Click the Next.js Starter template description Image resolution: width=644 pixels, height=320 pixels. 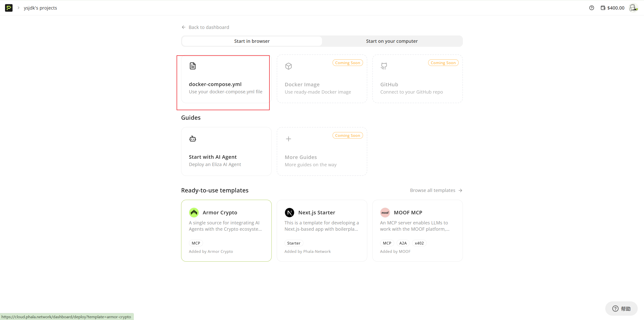point(322,226)
